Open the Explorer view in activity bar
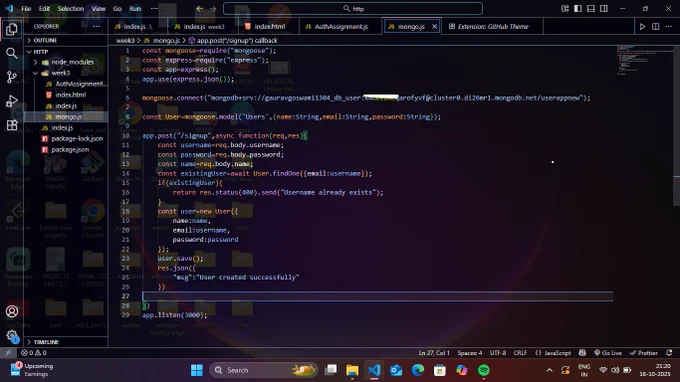 [x=12, y=29]
